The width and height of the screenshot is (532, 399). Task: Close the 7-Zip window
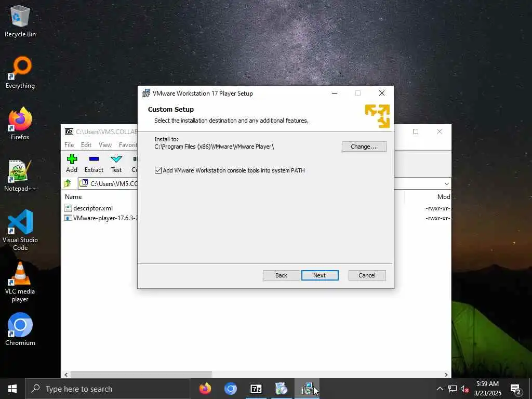click(x=440, y=131)
